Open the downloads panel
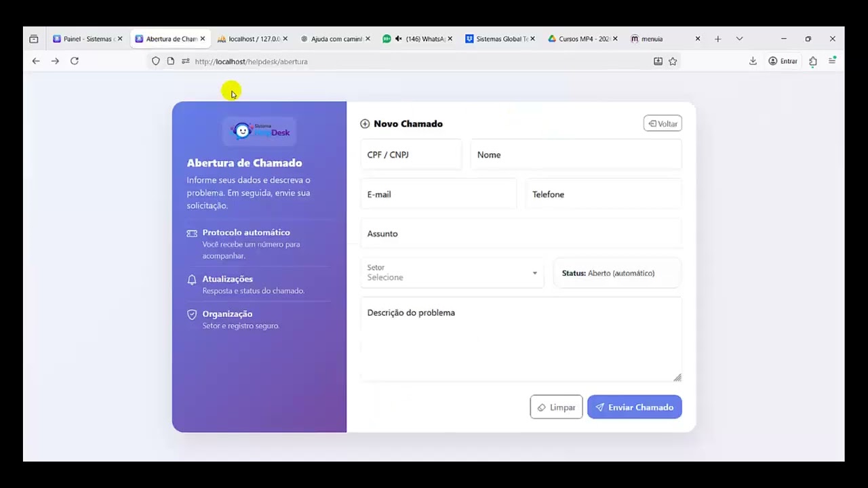The width and height of the screenshot is (868, 488). tap(753, 61)
